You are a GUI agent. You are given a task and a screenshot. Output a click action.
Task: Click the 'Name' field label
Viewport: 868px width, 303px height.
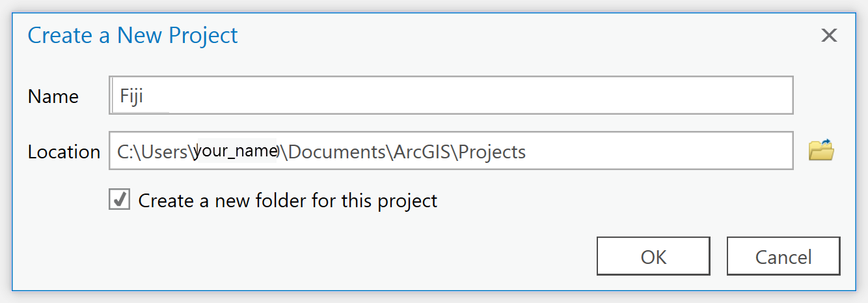53,96
